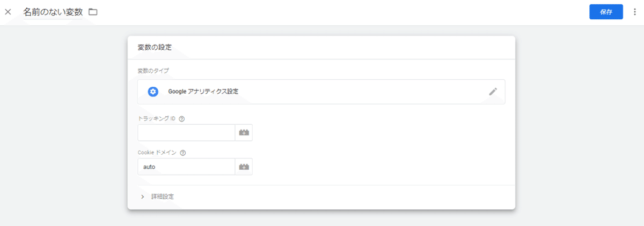Click the blue gear Google Analytics settings icon
Screen dimensions: 644x226
pos(153,92)
